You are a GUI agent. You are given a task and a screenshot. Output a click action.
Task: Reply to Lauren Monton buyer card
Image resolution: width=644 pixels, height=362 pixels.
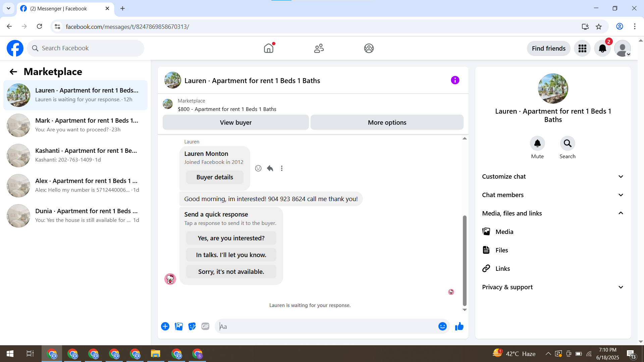(270, 168)
